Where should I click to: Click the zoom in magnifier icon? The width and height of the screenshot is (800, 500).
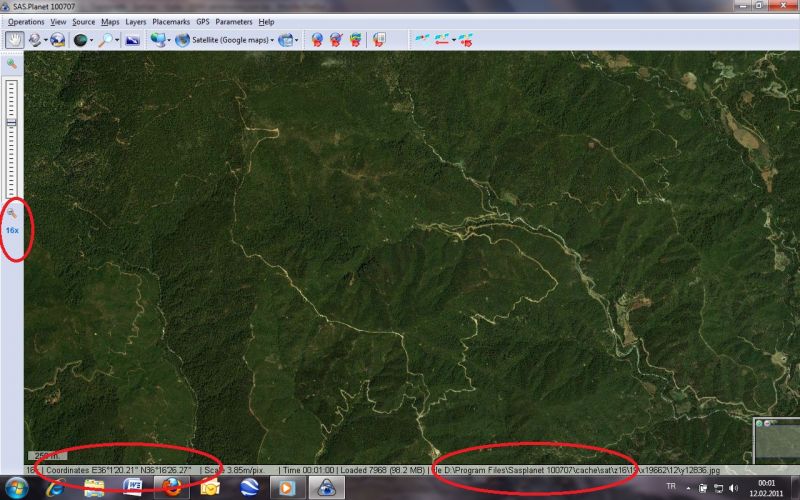point(12,64)
